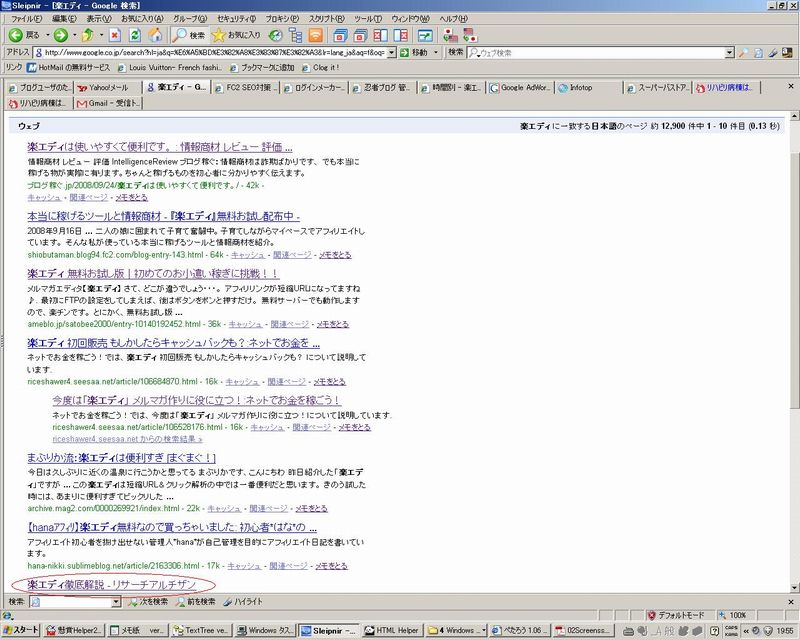The height and width of the screenshot is (640, 800).
Task: Open the search engine selector in search box
Action: point(474,53)
